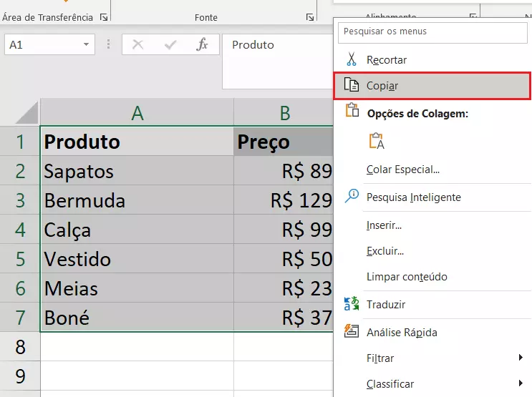Launch Análise Rápida from the context menu
This screenshot has width=532, height=397.
(x=401, y=333)
